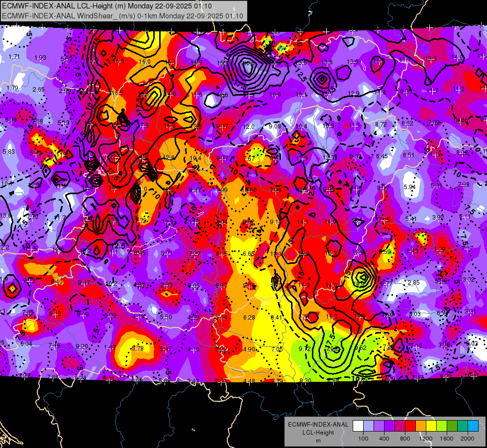Click the dark green legend swatch
This screenshot has height=448, width=487.
pyautogui.click(x=452, y=426)
